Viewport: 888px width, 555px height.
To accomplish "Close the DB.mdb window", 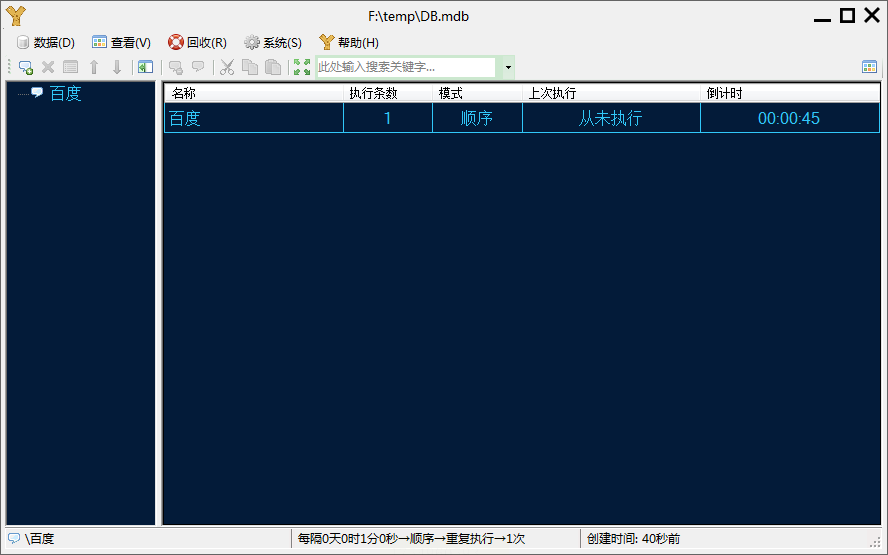I will pos(872,16).
